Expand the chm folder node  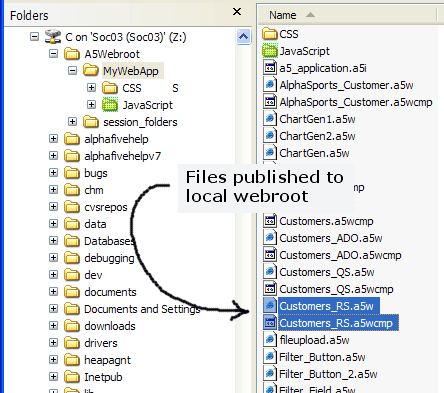[x=53, y=189]
